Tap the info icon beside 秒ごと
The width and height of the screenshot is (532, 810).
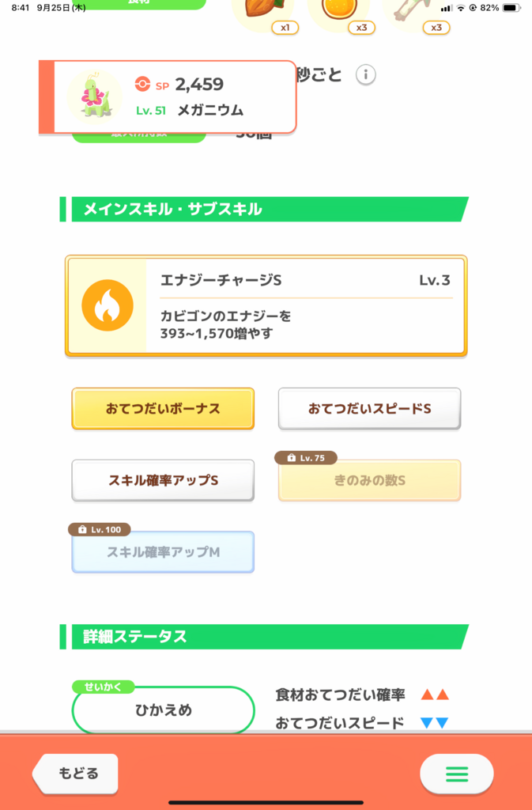click(365, 75)
